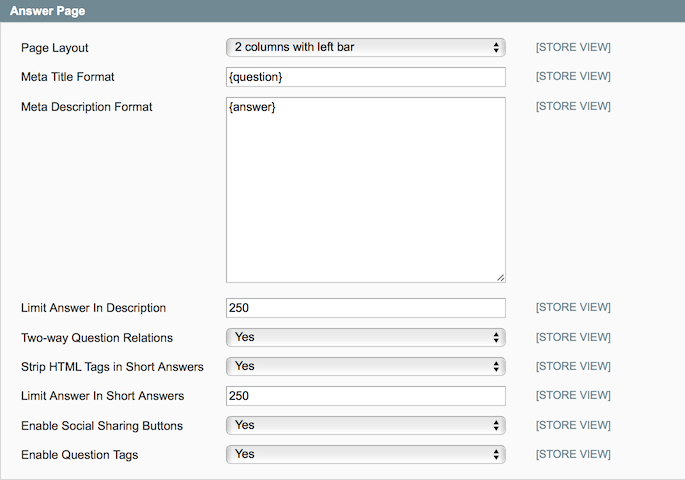Click the Limit Answer In Description field

click(x=365, y=308)
